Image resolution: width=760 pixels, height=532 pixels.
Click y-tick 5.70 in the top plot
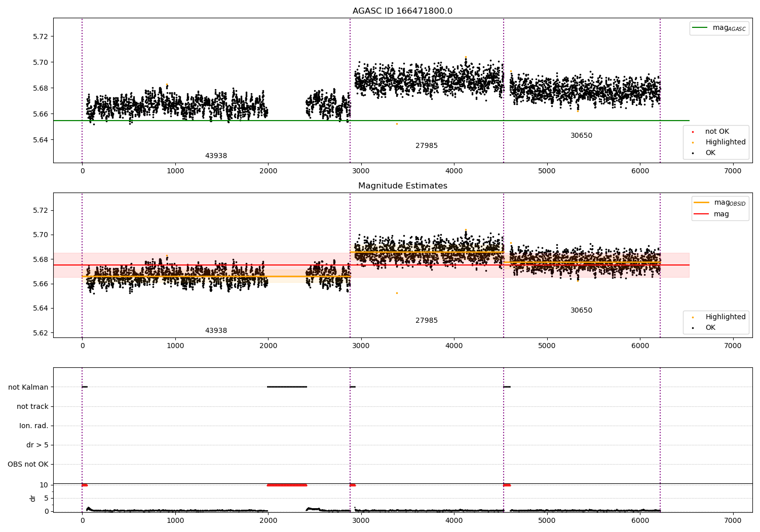(x=41, y=62)
